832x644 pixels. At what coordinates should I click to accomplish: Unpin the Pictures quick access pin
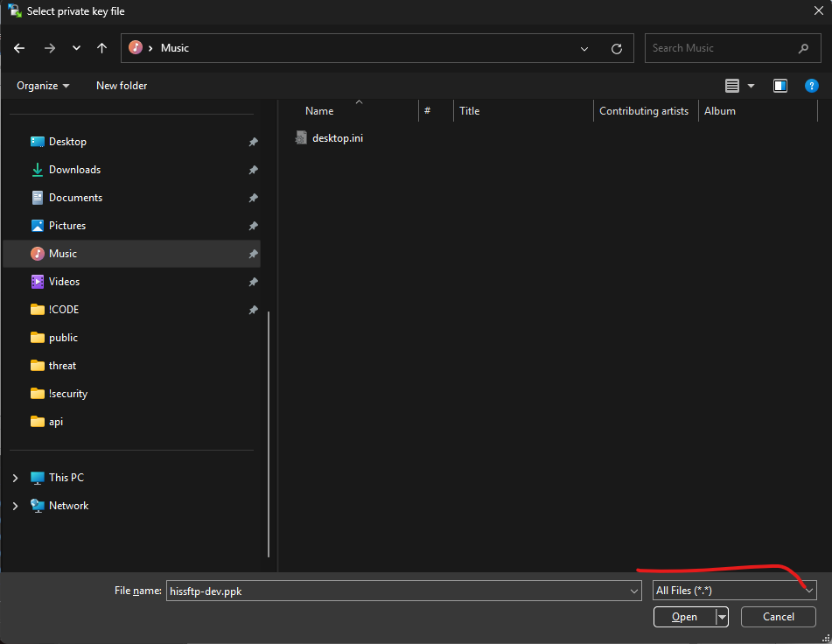253,226
